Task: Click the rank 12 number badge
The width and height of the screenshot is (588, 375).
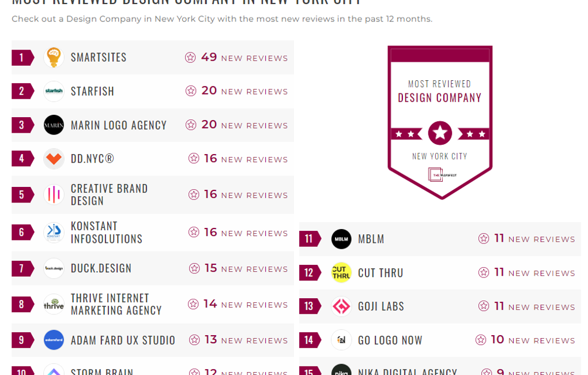Action: (x=309, y=273)
